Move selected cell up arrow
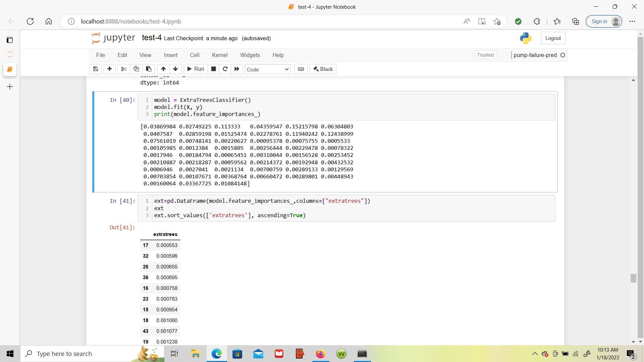Viewport: 644px width, 362px height. tap(163, 69)
